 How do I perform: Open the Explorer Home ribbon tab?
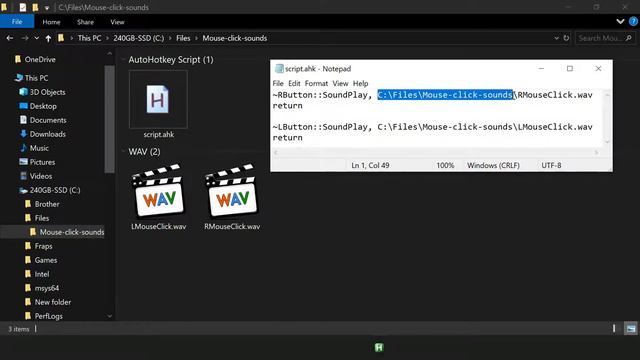(51, 22)
